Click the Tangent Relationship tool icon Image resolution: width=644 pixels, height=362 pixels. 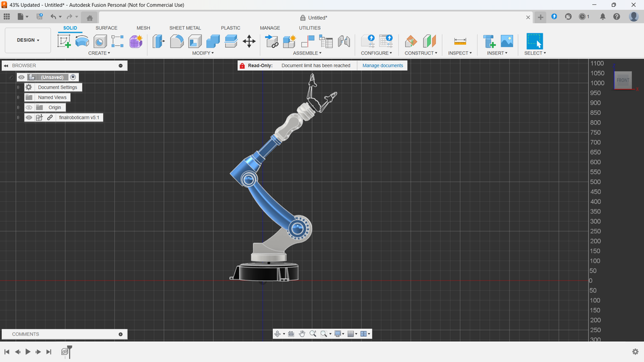click(344, 41)
